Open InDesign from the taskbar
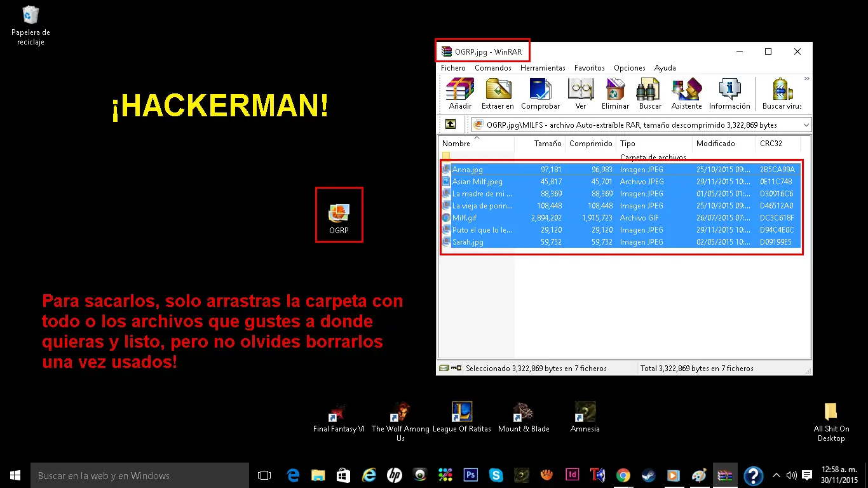The height and width of the screenshot is (488, 868). click(x=573, y=475)
